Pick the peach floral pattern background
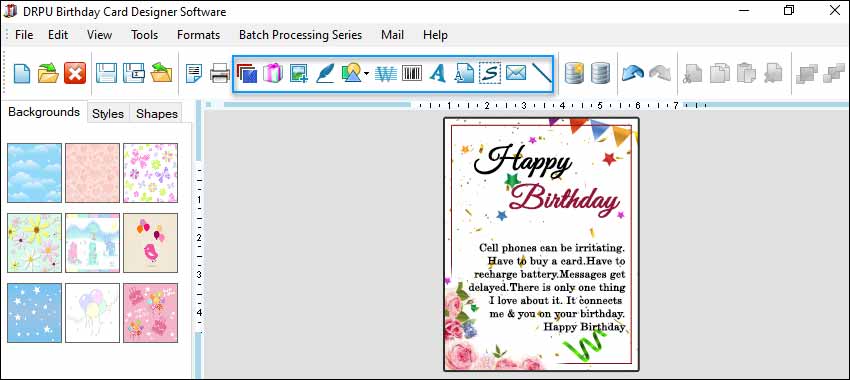Image resolution: width=850 pixels, height=380 pixels. click(92, 173)
